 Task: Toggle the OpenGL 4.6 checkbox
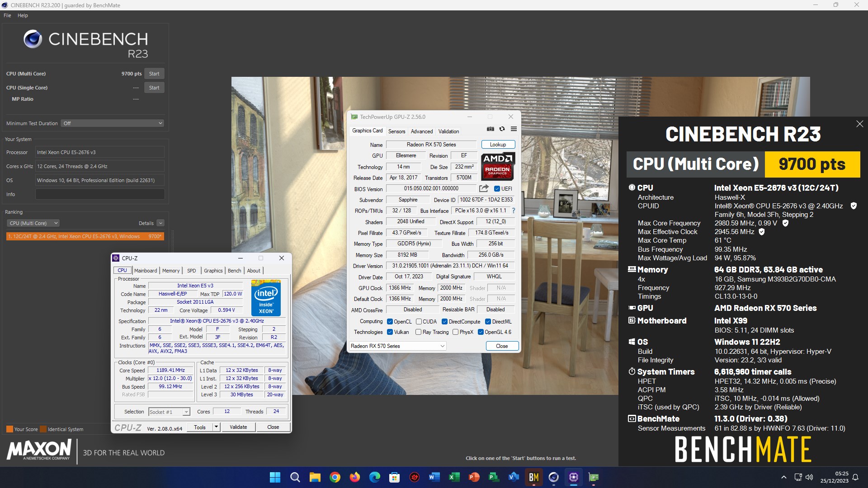point(481,332)
